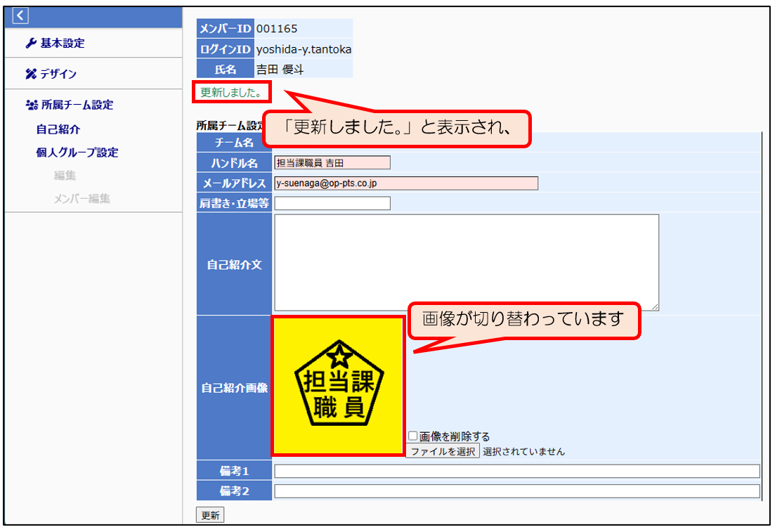This screenshot has height=532, width=782.
Task: Click the メールアドレス input field
Action: point(405,183)
